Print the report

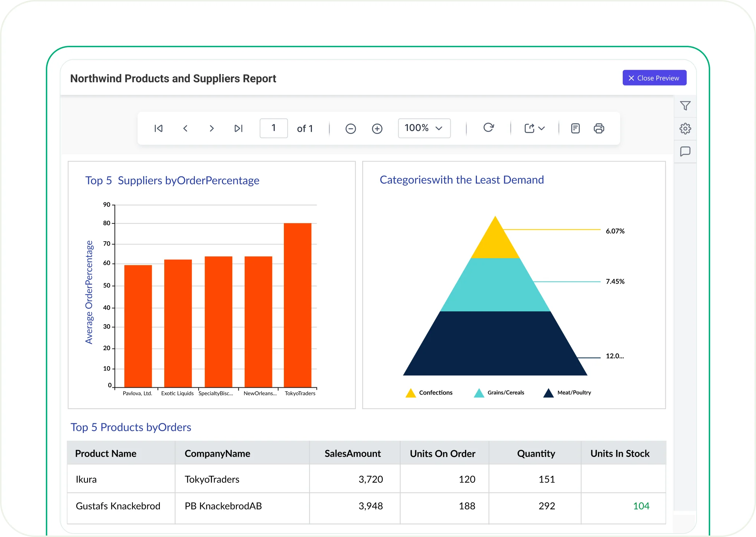coord(599,128)
